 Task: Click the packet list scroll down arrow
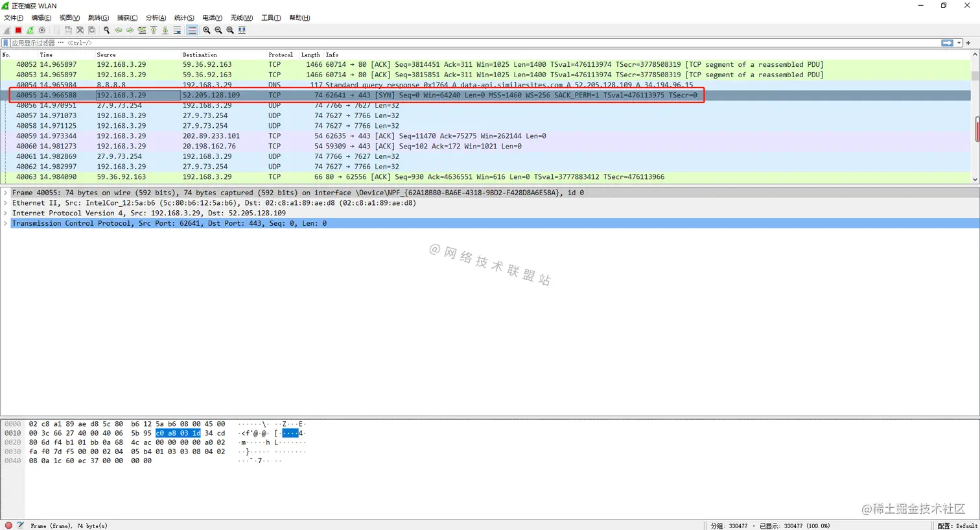975,180
